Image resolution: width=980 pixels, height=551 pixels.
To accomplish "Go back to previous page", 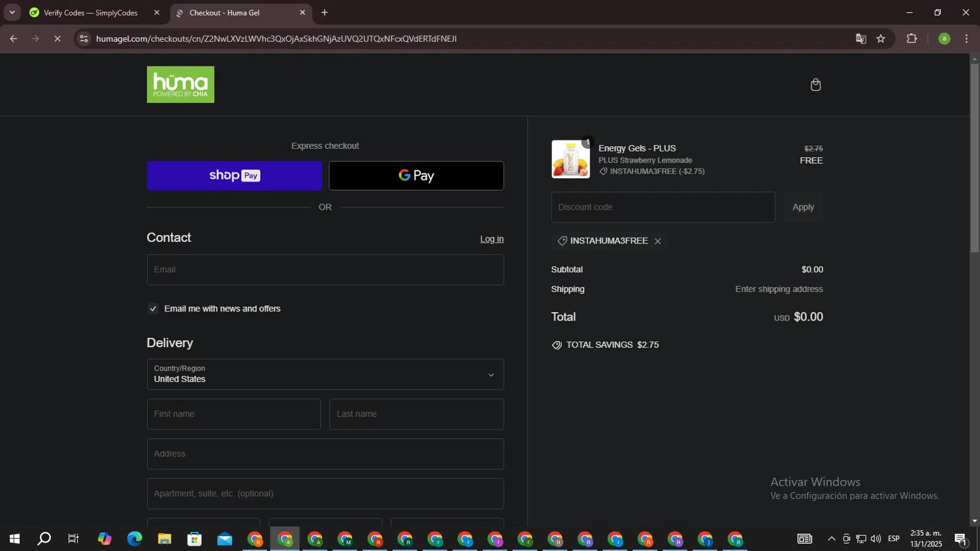I will point(14,39).
